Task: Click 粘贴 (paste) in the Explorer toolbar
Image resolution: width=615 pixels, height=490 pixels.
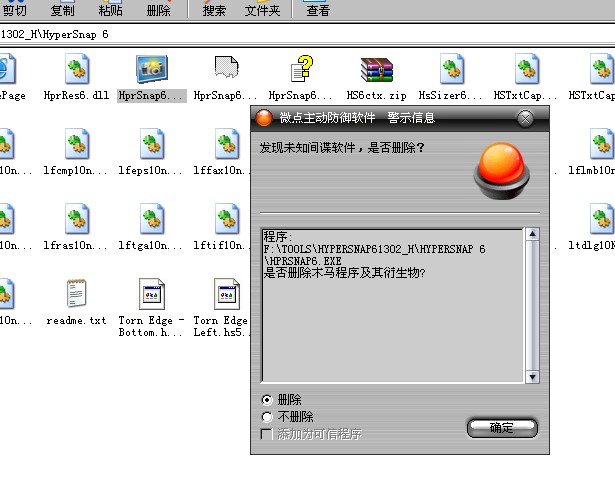Action: point(110,10)
